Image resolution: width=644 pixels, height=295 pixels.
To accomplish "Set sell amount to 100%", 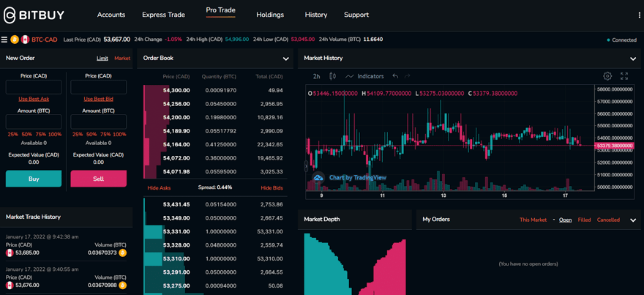I will tap(119, 135).
